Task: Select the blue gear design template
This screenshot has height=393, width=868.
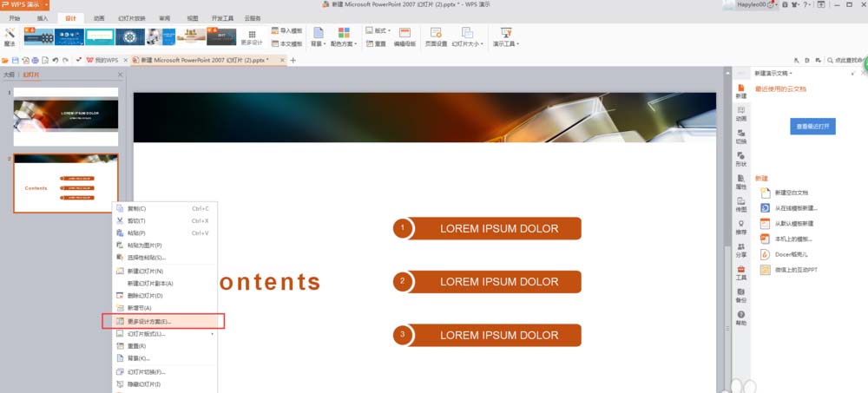Action: (130, 36)
